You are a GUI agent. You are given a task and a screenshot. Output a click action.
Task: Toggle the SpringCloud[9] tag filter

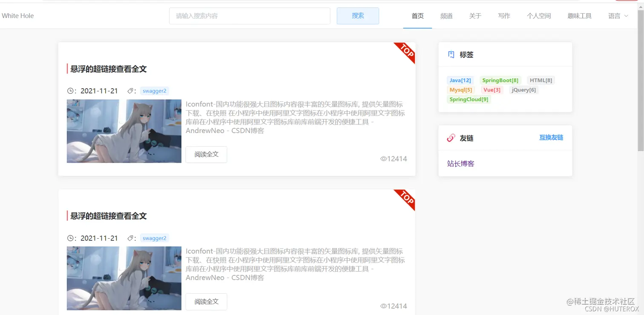(469, 99)
